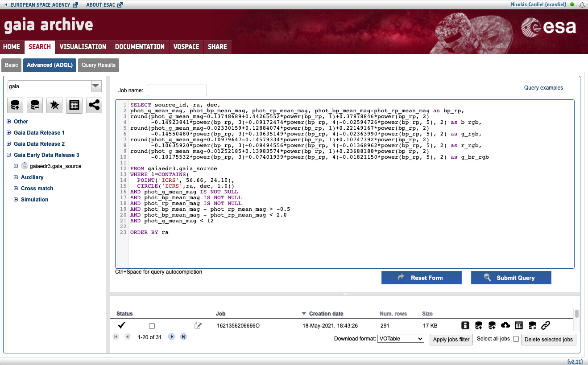Open the gaia schema dropdown arrow
588x365 pixels.
[96, 86]
